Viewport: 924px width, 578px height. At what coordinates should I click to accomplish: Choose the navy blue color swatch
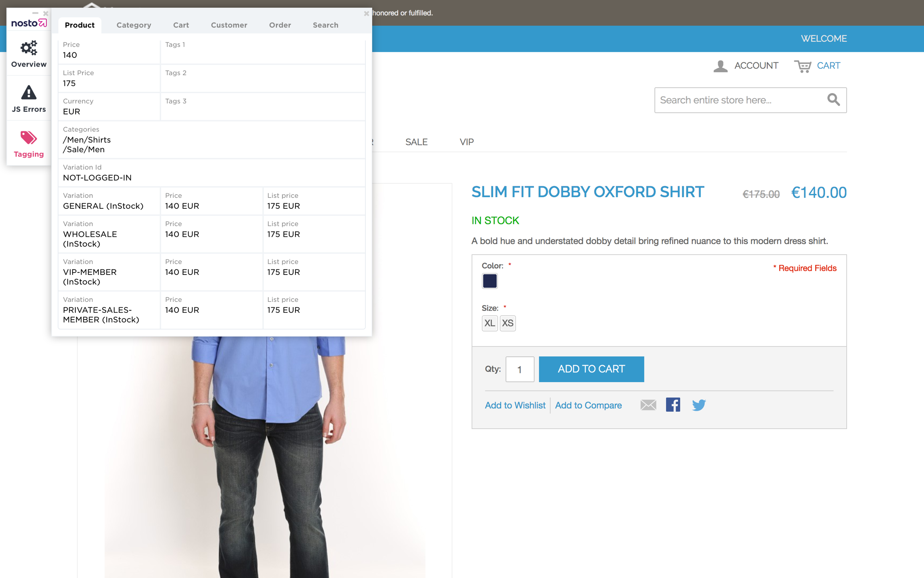pyautogui.click(x=490, y=281)
